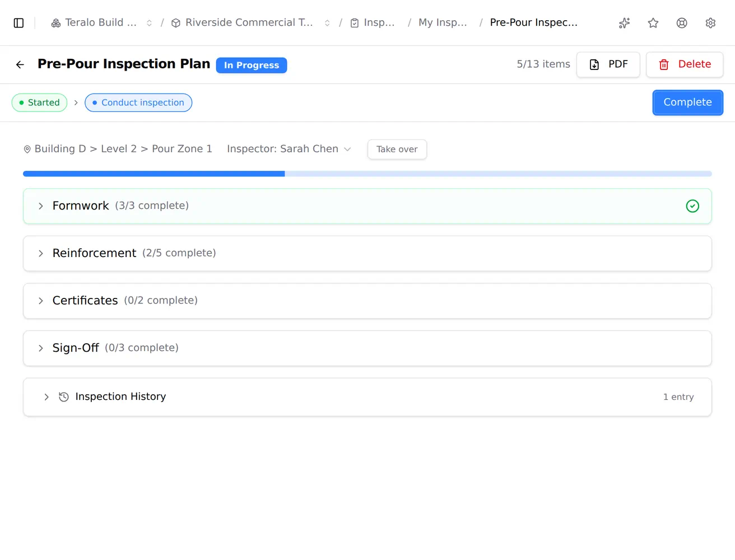Screen dimensions: 735x560
Task: Click the favorite star icon
Action: (x=653, y=23)
